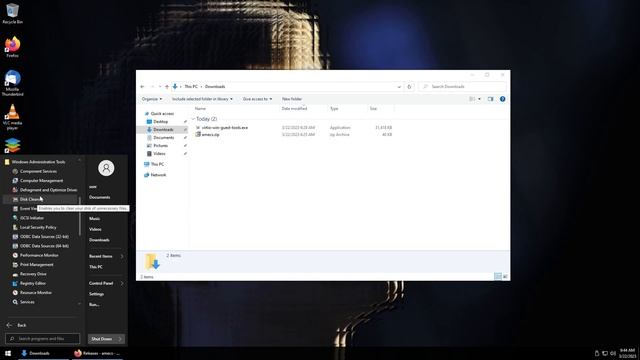Click This PC in the address breadcrumb
This screenshot has width=640, height=360.
click(x=191, y=87)
